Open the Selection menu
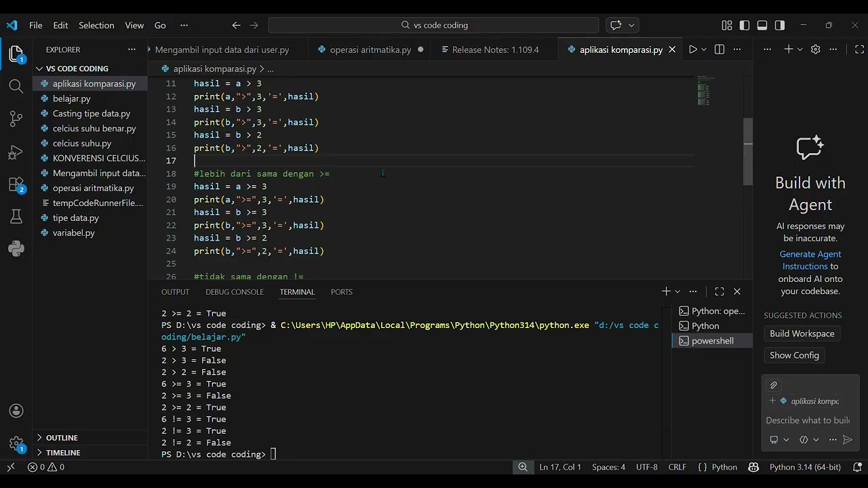The image size is (868, 488). [x=96, y=25]
